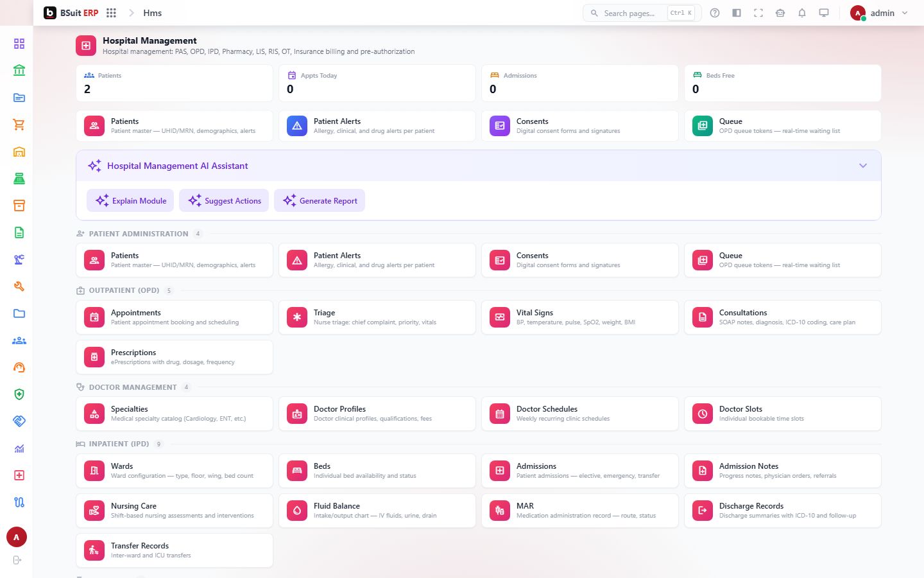
Task: Open the Consultations card
Action: point(782,317)
